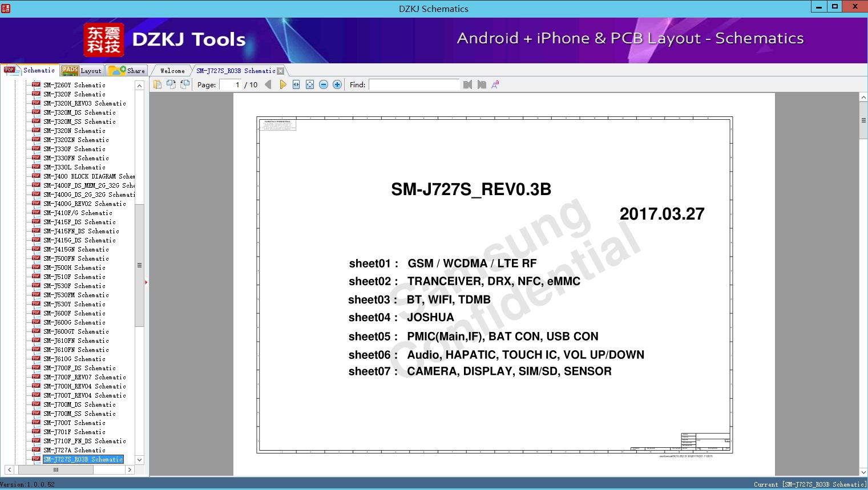Open SM-J320M_SS Schematic
The height and width of the screenshot is (490, 868).
pos(79,122)
